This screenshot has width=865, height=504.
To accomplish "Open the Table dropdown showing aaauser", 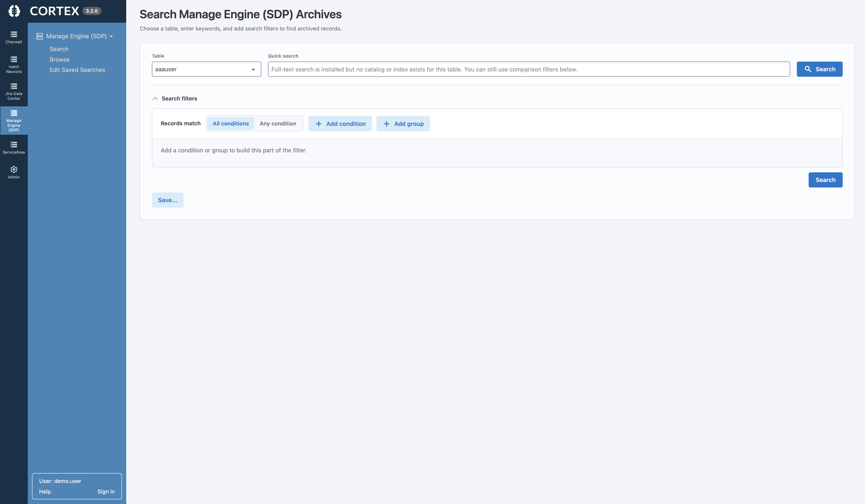I will point(206,69).
